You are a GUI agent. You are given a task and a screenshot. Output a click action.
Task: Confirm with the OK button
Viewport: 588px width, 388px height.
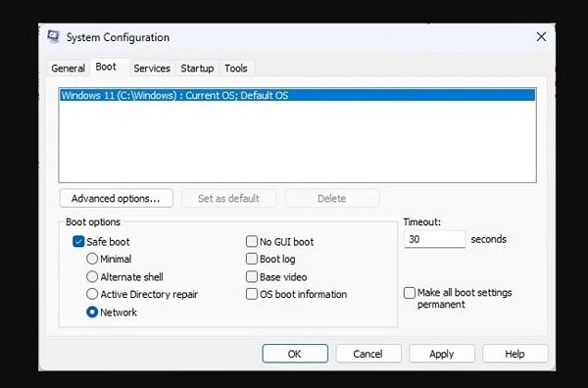coord(295,354)
